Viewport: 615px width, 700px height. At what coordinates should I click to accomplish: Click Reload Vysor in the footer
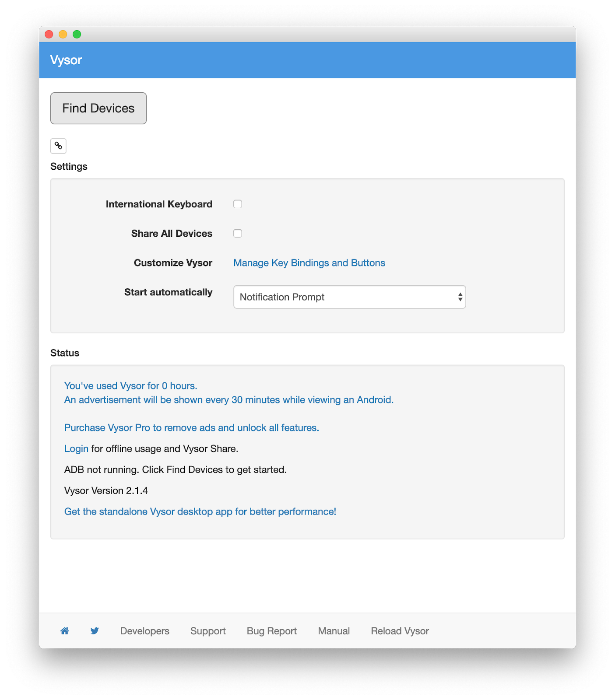pyautogui.click(x=400, y=631)
